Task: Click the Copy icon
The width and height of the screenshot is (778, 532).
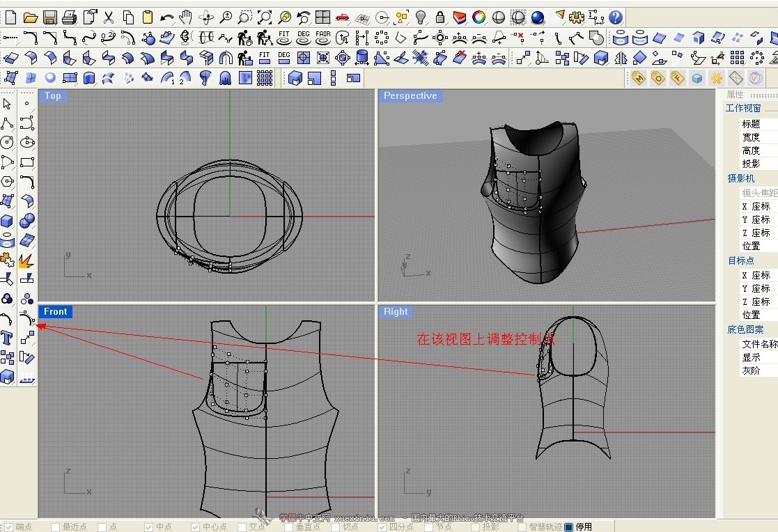Action: point(128,18)
